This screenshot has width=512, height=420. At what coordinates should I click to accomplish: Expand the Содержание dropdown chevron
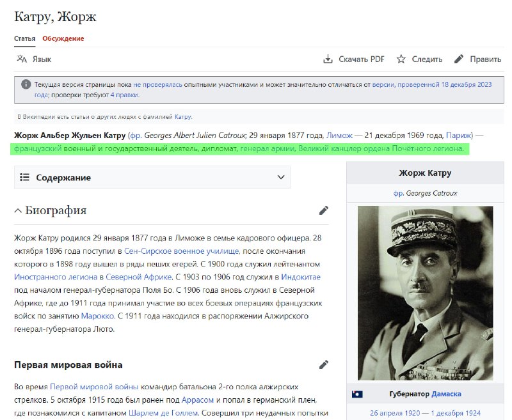click(281, 177)
